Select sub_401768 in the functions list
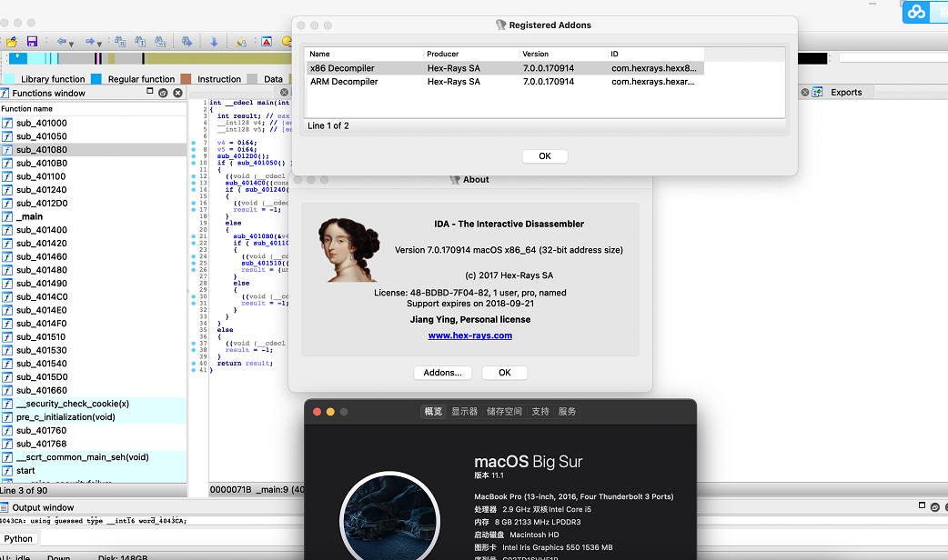The width and height of the screenshot is (948, 560). coord(93,444)
